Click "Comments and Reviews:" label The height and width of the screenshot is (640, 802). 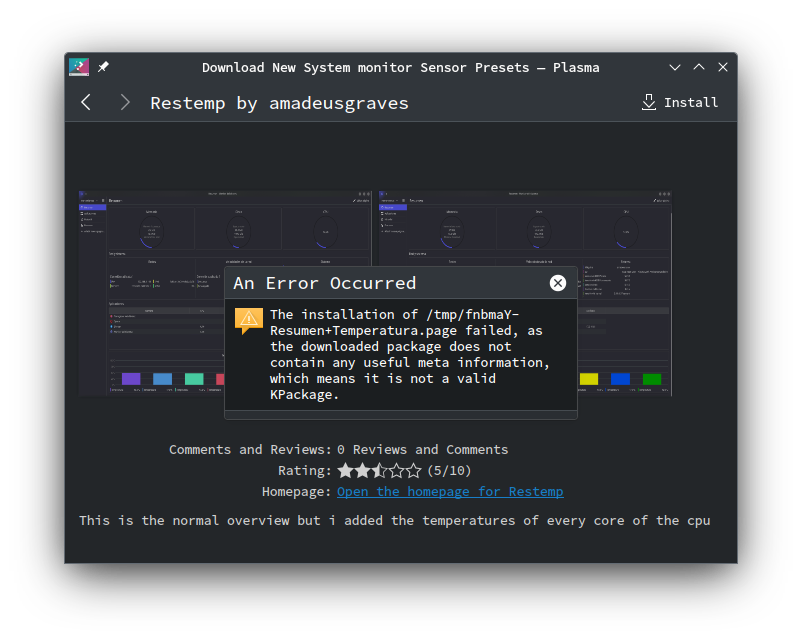click(x=251, y=449)
